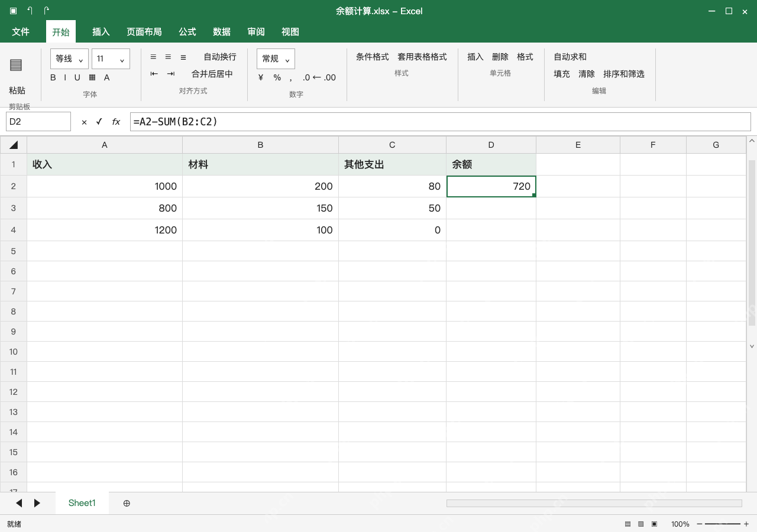Cancel formula entry with the × icon
The height and width of the screenshot is (532, 757).
point(84,122)
